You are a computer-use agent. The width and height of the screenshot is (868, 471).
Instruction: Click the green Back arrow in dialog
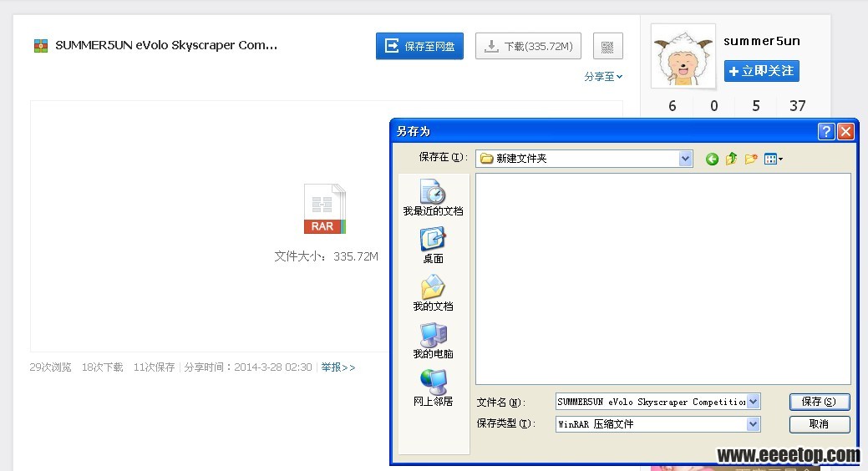[712, 160]
